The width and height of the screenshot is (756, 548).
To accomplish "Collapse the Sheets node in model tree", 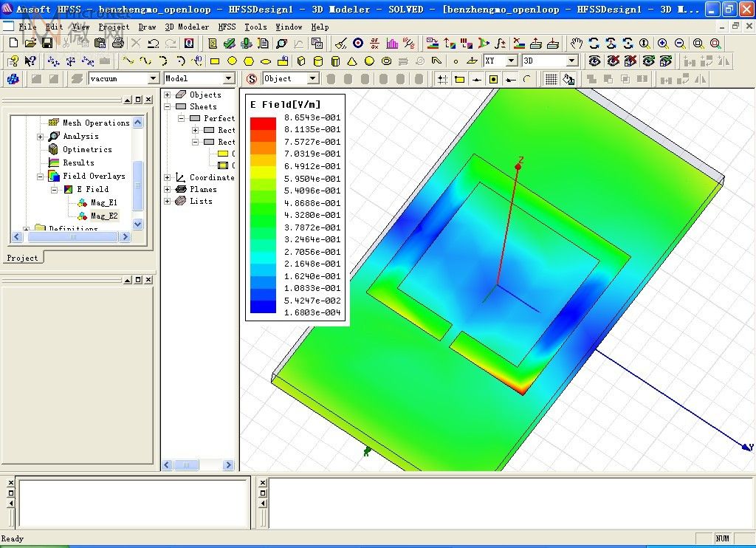I will tap(168, 106).
